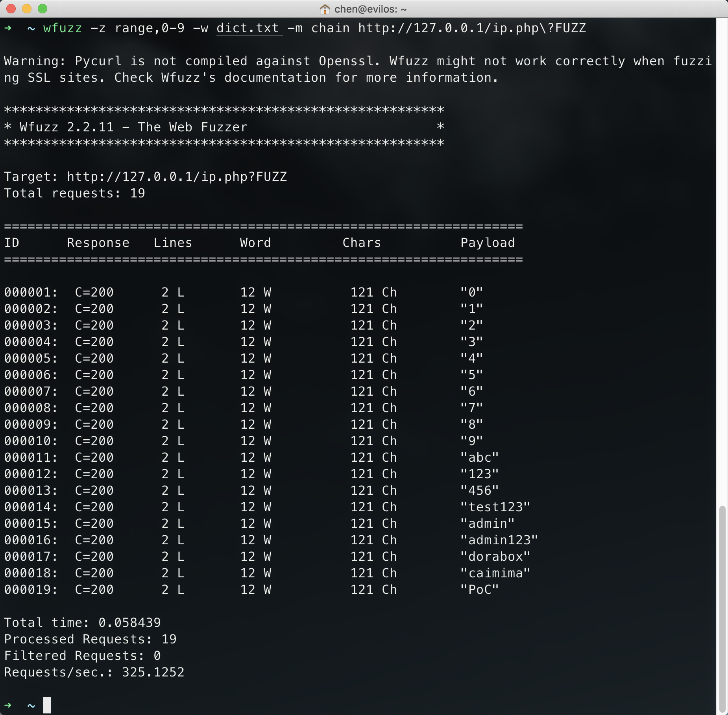
Task: Click the 'Wfuzz 2.2.11 - The Web Fuzzer' banner
Action: (134, 127)
